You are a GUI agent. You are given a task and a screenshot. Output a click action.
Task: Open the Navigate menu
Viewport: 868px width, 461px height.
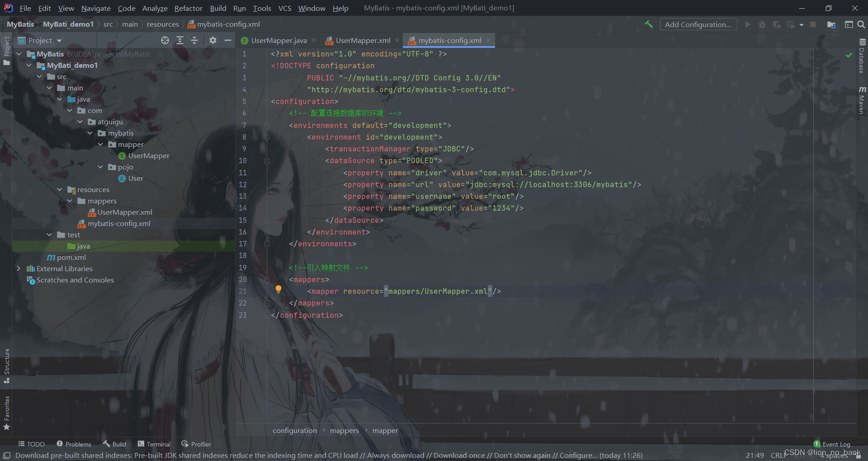(96, 8)
